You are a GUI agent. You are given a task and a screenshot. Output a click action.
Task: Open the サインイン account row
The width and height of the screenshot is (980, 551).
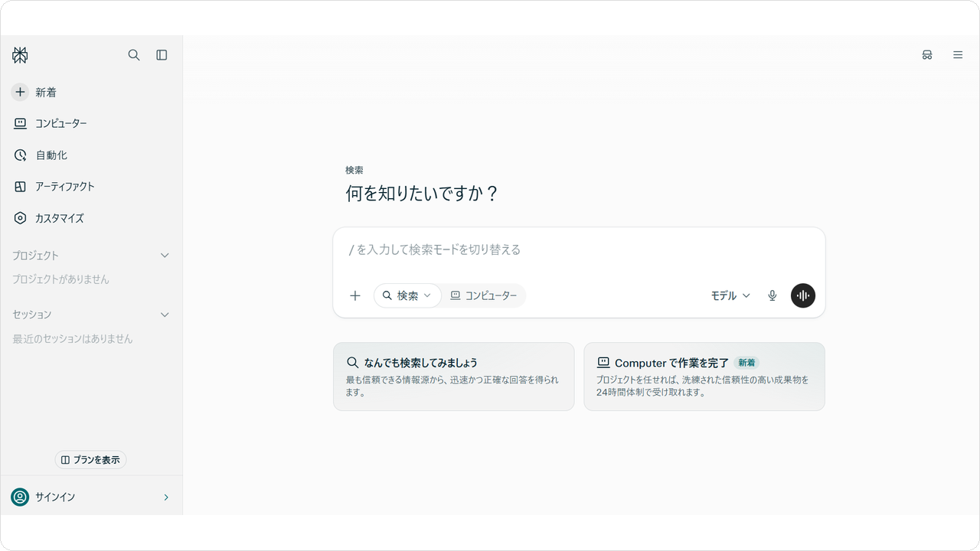click(x=91, y=497)
